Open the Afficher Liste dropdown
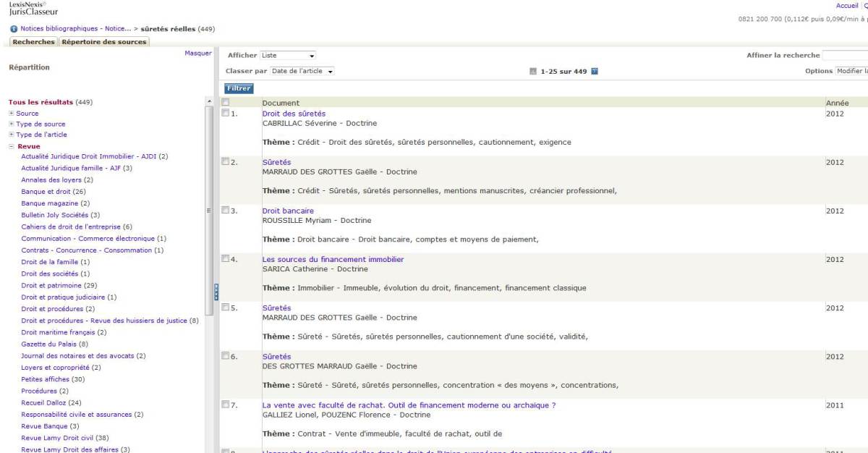This screenshot has height=453, width=868. (288, 56)
